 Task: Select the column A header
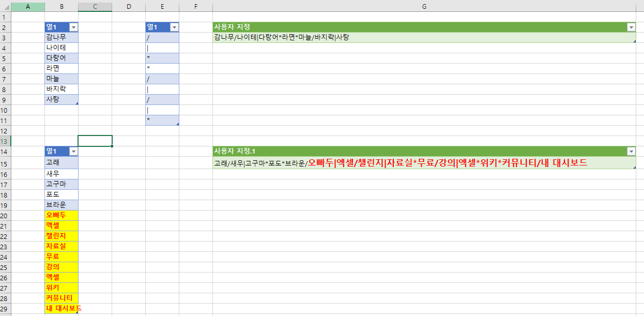(27, 6)
